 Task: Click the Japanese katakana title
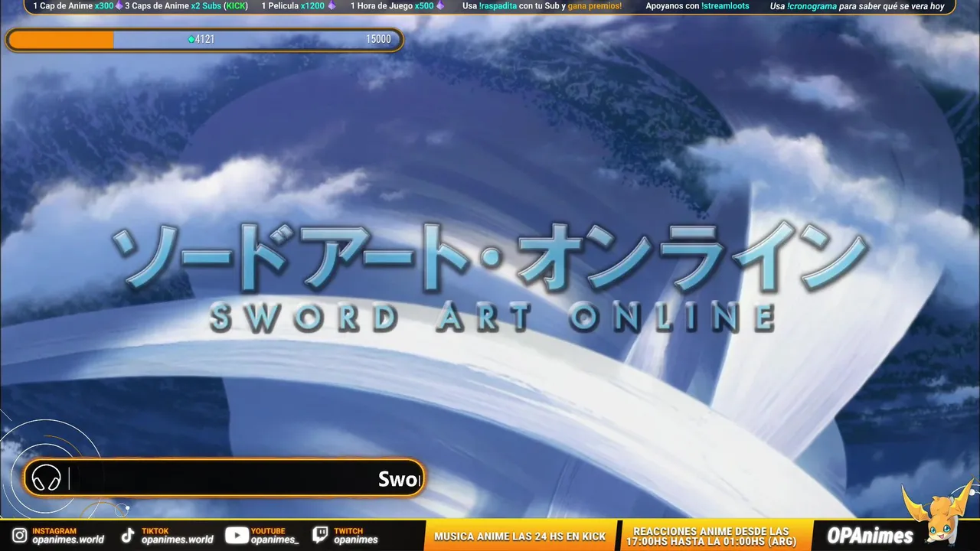(490, 259)
